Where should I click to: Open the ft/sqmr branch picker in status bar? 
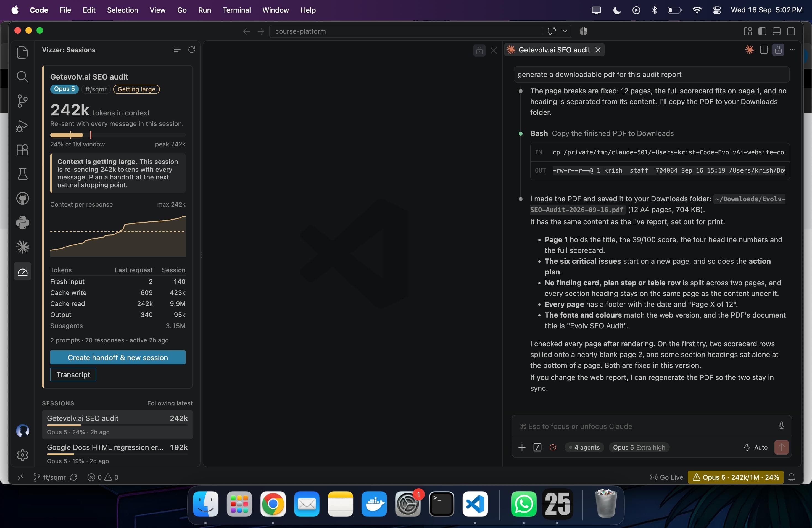pyautogui.click(x=49, y=477)
